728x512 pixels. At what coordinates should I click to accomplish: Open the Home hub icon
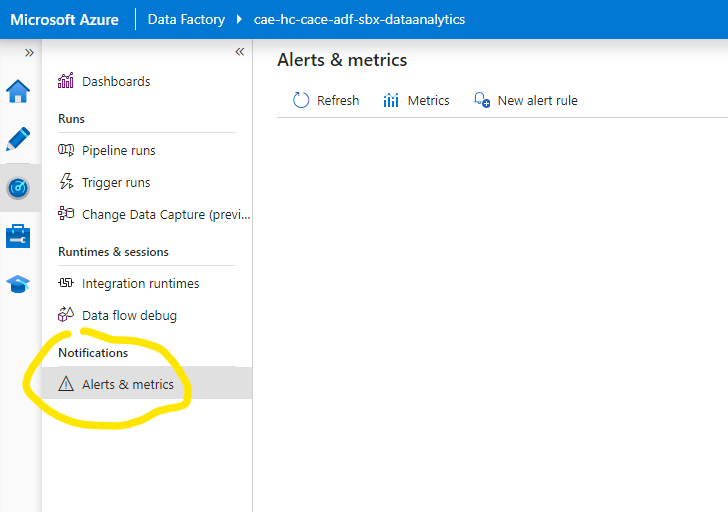click(18, 92)
